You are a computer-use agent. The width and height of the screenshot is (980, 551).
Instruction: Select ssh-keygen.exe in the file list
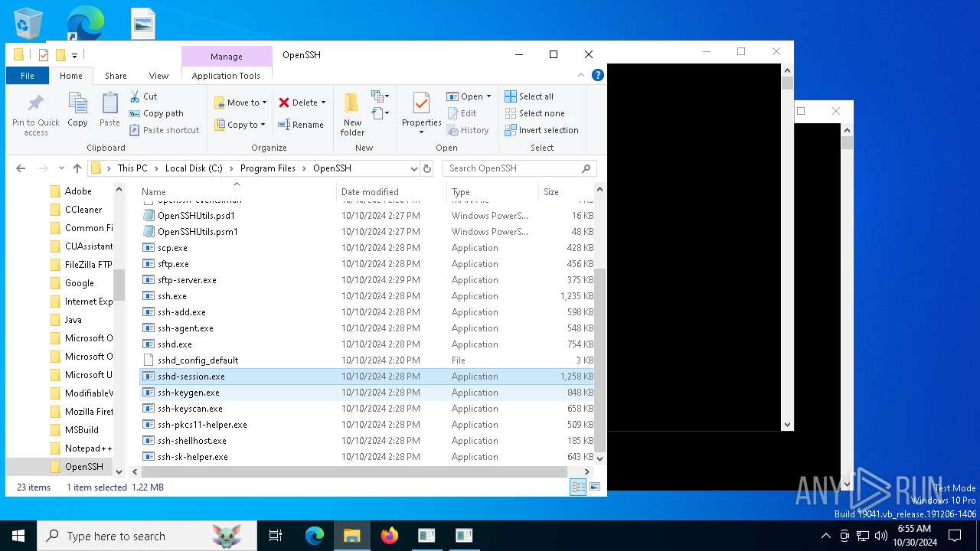(367, 393)
